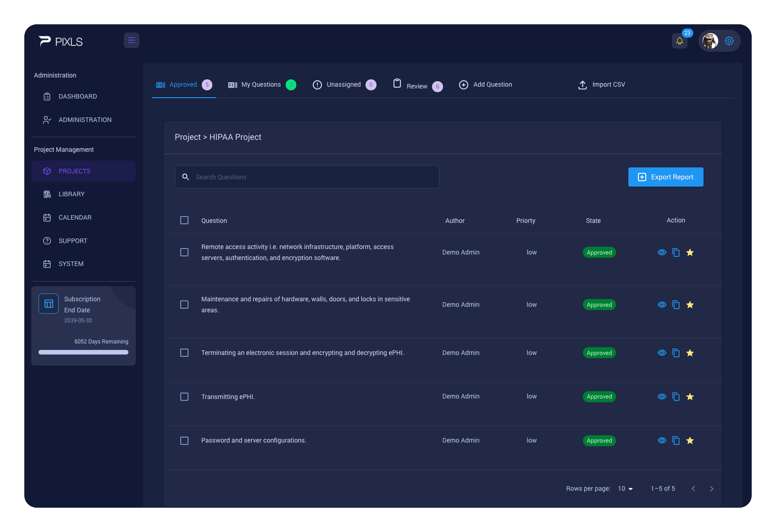The image size is (776, 532).
Task: Click the Priorty column header
Action: [526, 221]
